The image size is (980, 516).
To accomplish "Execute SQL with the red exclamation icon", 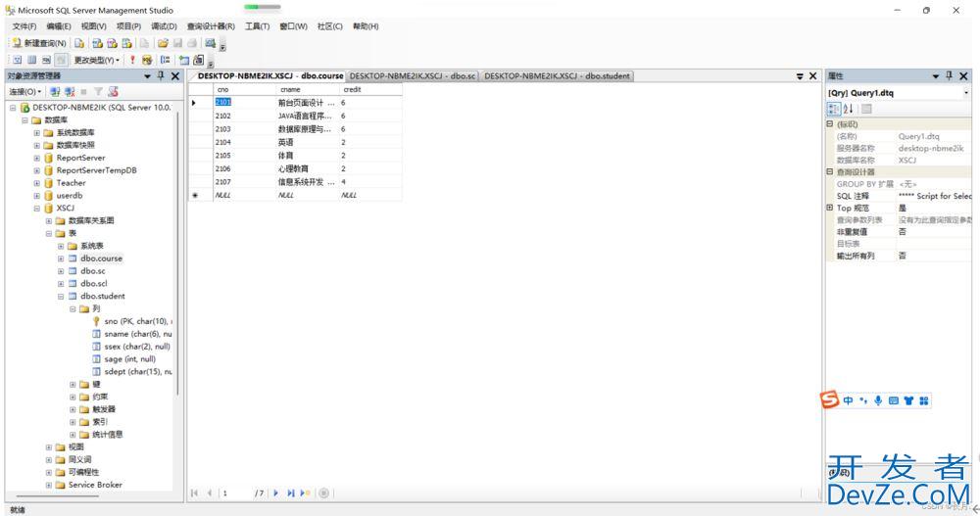I will [132, 60].
